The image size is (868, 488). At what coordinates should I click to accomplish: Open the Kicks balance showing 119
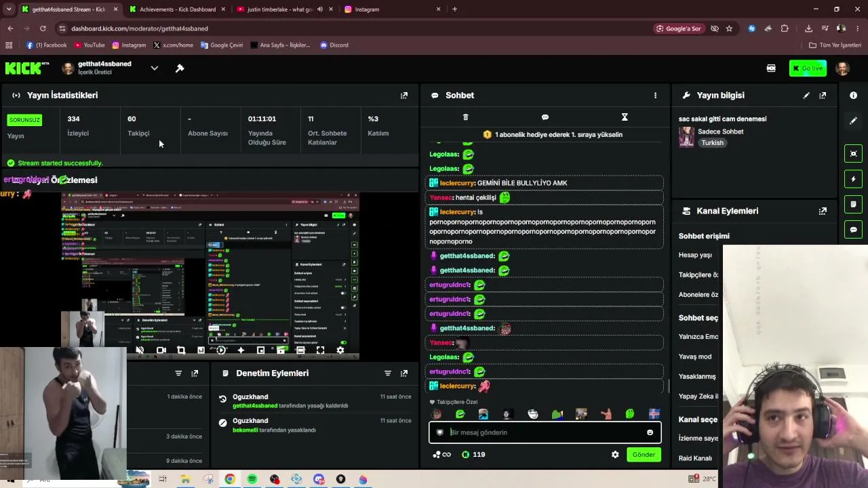tap(473, 455)
